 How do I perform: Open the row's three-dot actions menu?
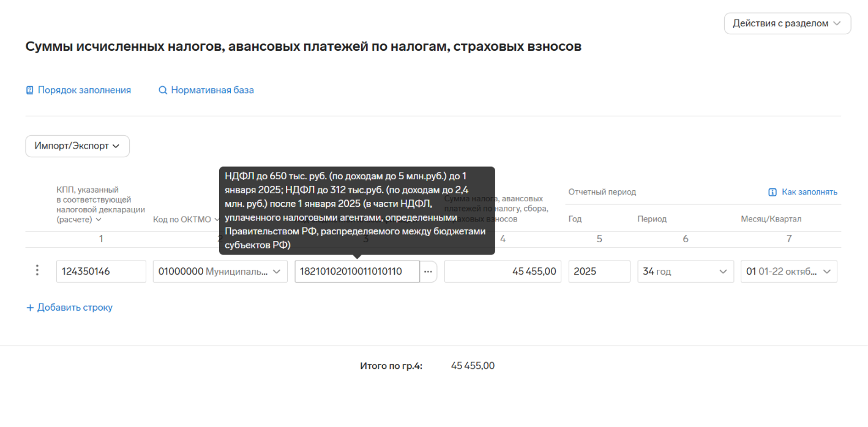tap(37, 270)
